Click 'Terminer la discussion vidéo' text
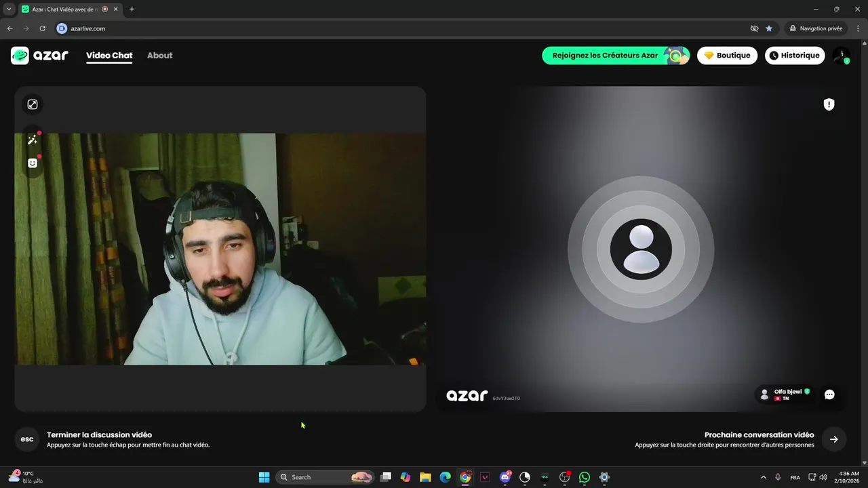The width and height of the screenshot is (868, 488). (x=99, y=435)
